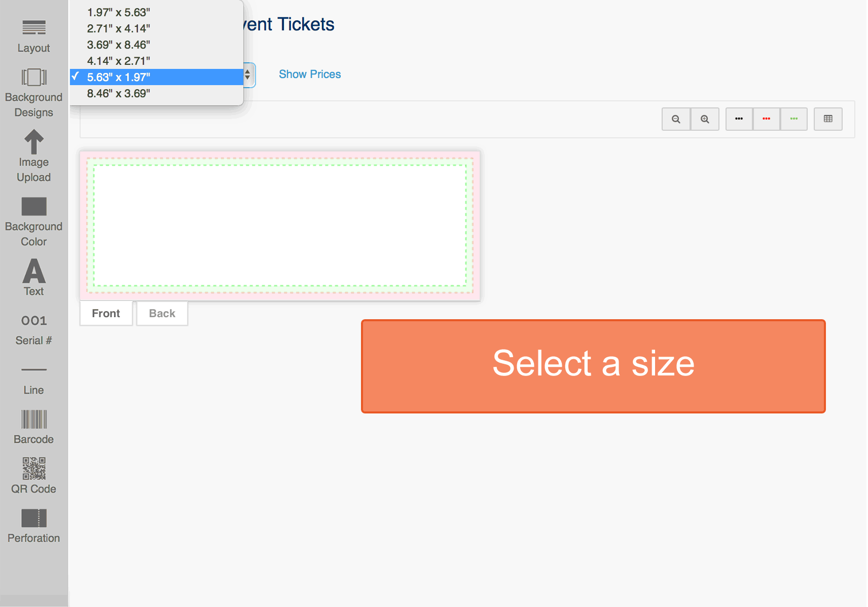
Task: Click the Show Prices link
Action: pos(310,74)
